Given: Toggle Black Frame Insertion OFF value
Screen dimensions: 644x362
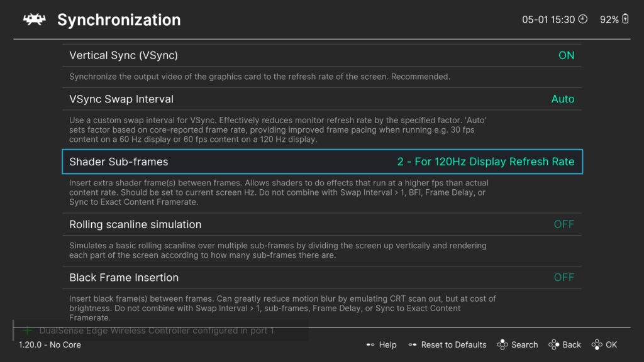Looking at the screenshot, I should [564, 277].
